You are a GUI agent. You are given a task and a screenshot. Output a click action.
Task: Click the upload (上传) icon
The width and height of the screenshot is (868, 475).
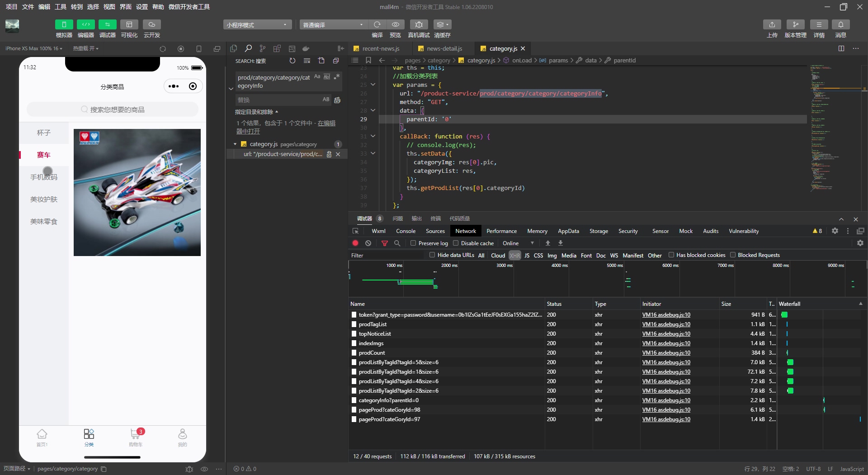tap(772, 24)
